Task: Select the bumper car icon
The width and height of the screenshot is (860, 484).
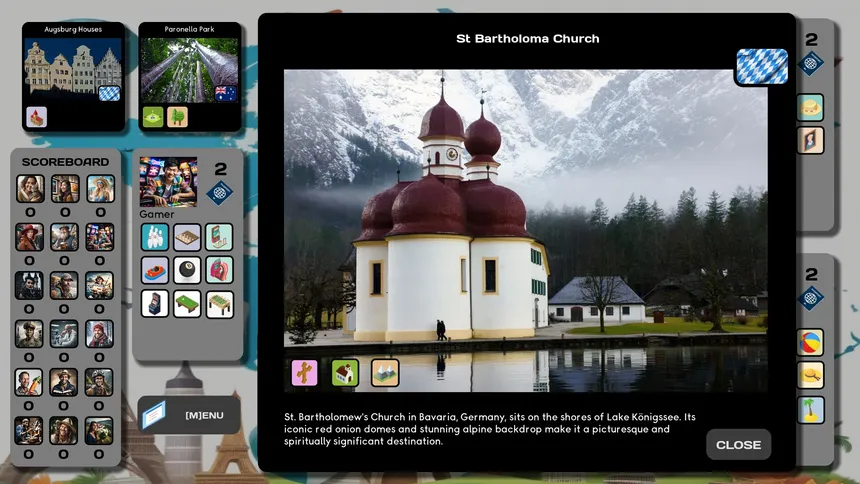Action: (x=155, y=270)
